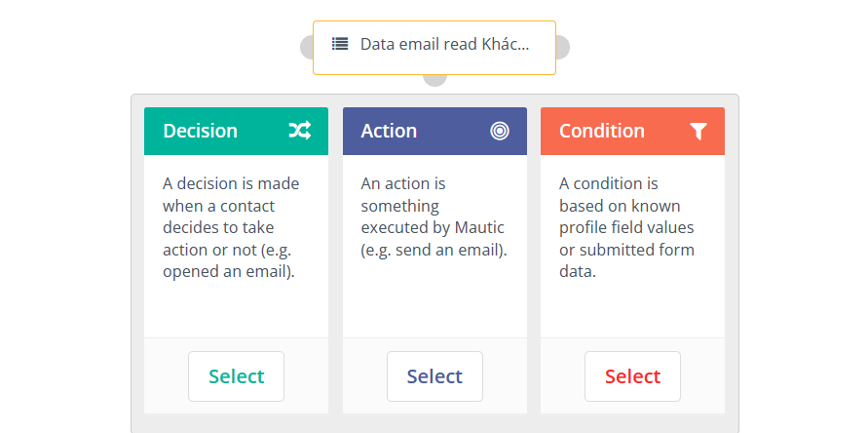Click the list icon in the email node
868x433 pixels.
coord(340,44)
